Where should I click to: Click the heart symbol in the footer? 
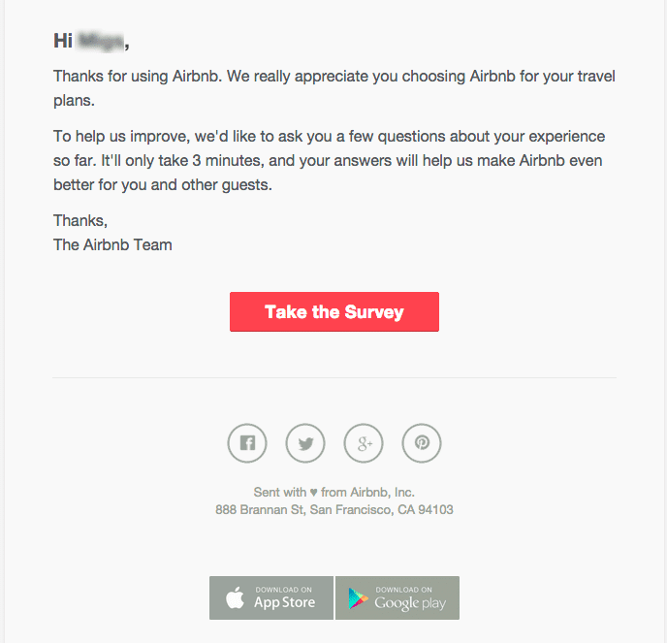click(313, 493)
